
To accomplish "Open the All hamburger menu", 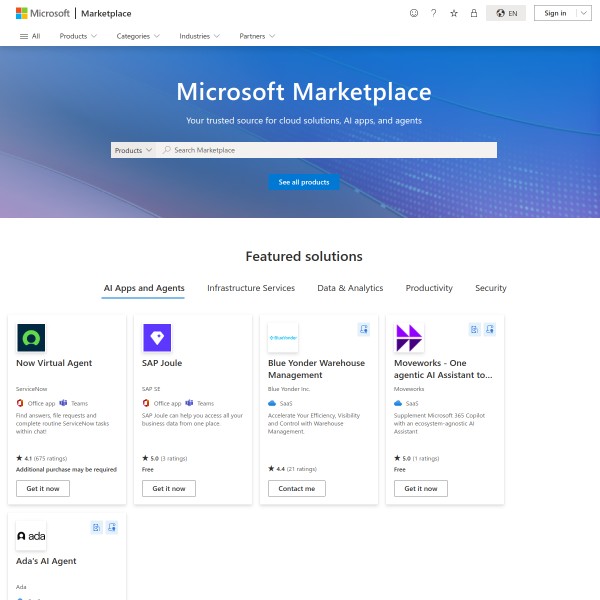I will point(30,36).
